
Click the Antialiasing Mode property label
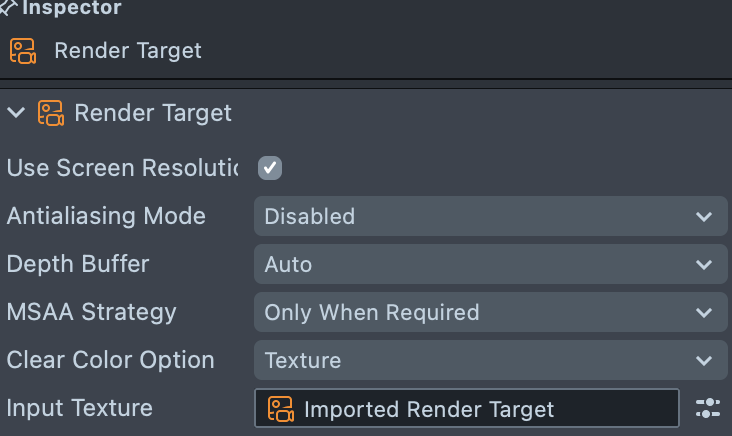(x=106, y=216)
